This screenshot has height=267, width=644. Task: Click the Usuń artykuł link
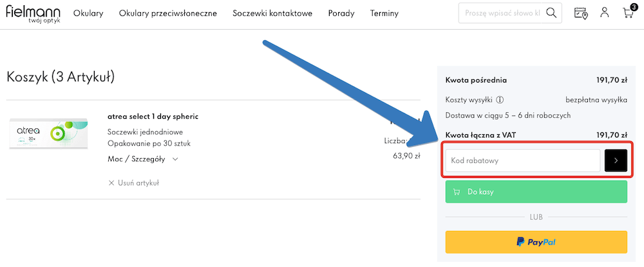coord(138,183)
